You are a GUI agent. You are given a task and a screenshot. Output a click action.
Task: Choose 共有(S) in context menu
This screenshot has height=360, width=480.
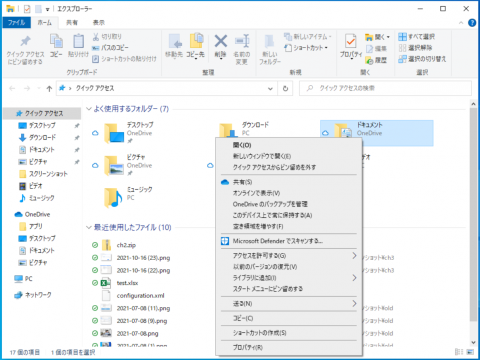tap(289, 182)
